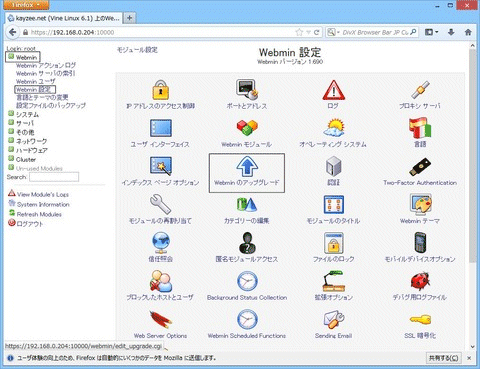Viewport: 480px width, 369px height.
Task: Click Refresh Modules link
Action: pos(39,214)
